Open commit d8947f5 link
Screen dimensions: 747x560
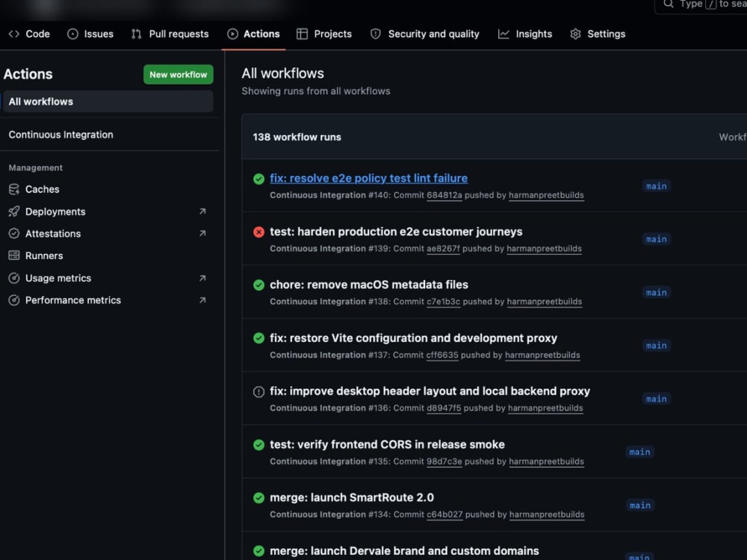[444, 408]
